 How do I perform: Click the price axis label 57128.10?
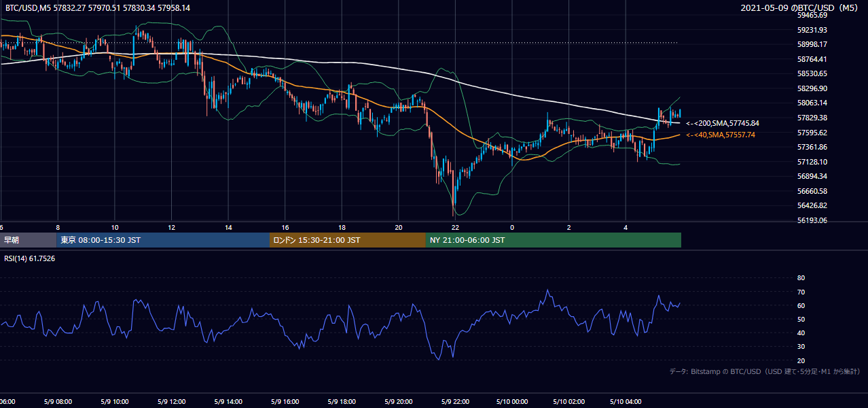tap(812, 162)
